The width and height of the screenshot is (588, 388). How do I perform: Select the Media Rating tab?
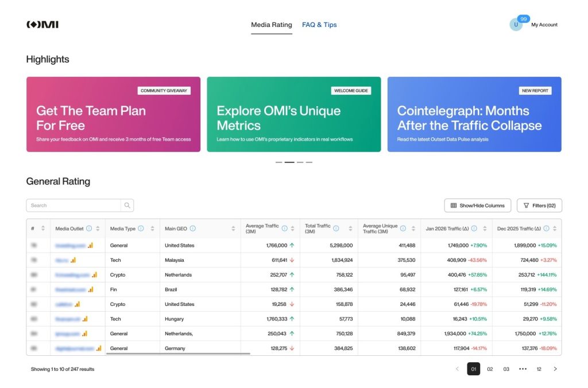point(271,25)
